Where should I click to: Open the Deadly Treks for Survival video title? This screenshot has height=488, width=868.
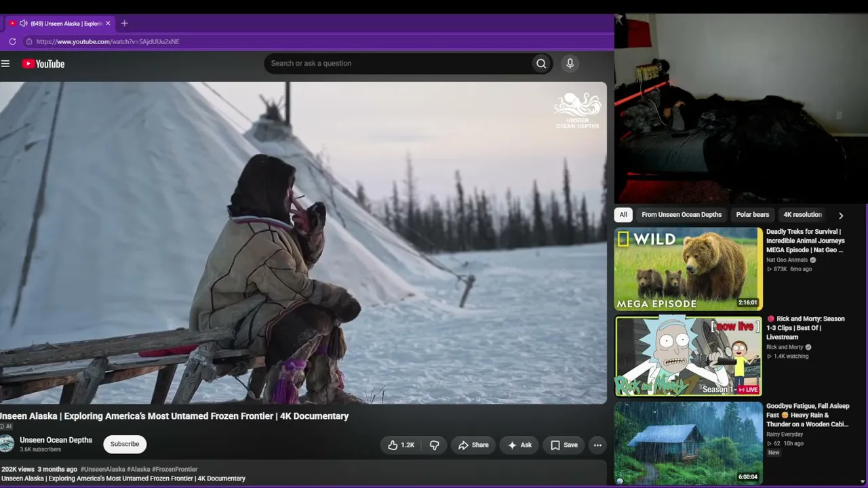(806, 241)
